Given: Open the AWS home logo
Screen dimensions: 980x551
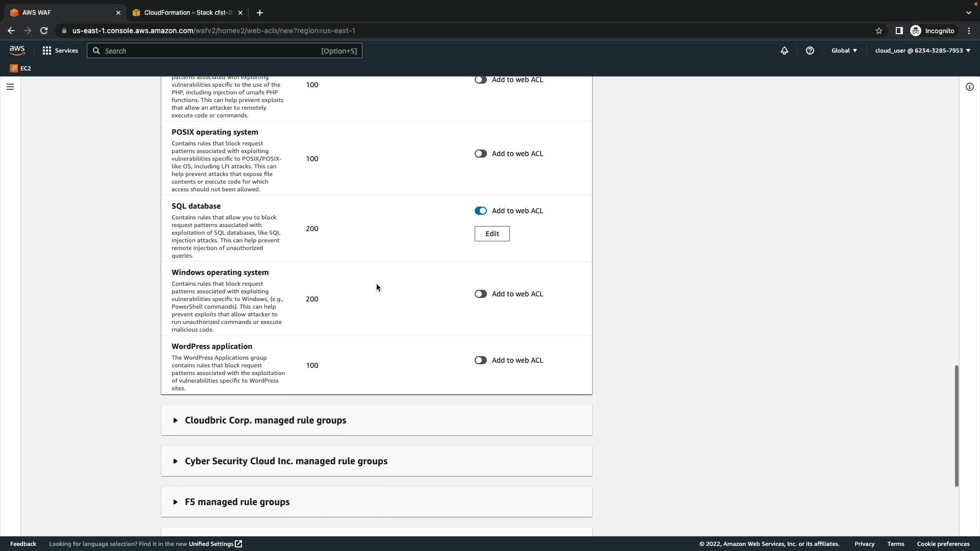Looking at the screenshot, I should (x=17, y=50).
